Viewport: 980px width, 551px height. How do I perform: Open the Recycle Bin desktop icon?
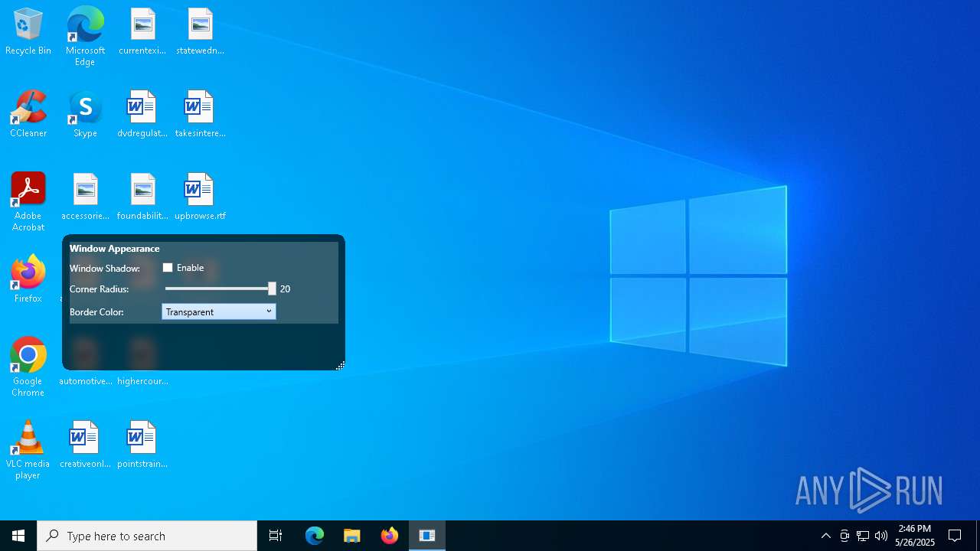[28, 32]
